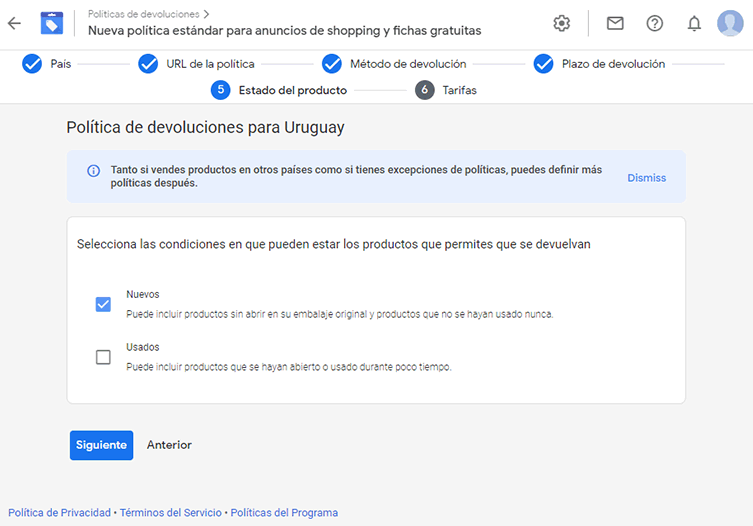This screenshot has width=753, height=526.
Task: Click the Nuevos option label
Action: [143, 294]
